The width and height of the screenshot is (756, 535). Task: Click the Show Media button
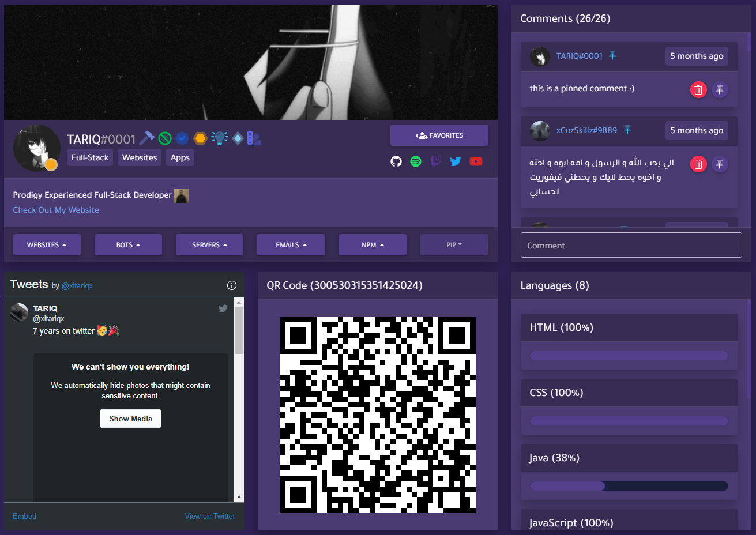coord(131,419)
